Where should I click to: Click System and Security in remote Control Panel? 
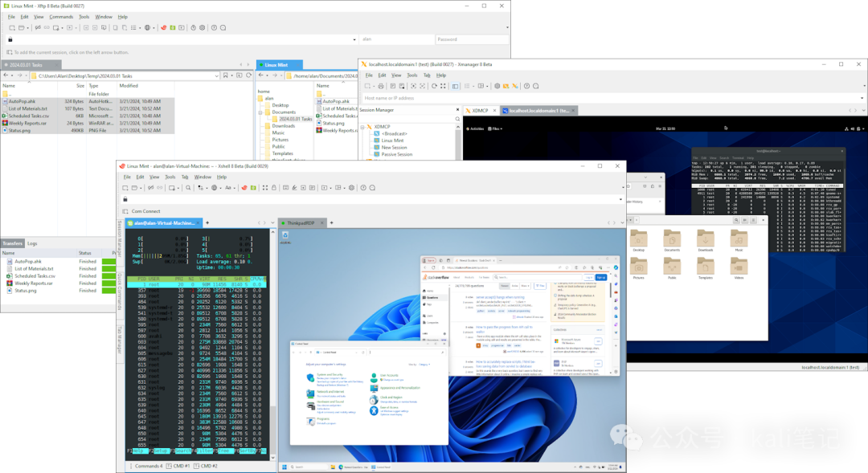coord(330,375)
